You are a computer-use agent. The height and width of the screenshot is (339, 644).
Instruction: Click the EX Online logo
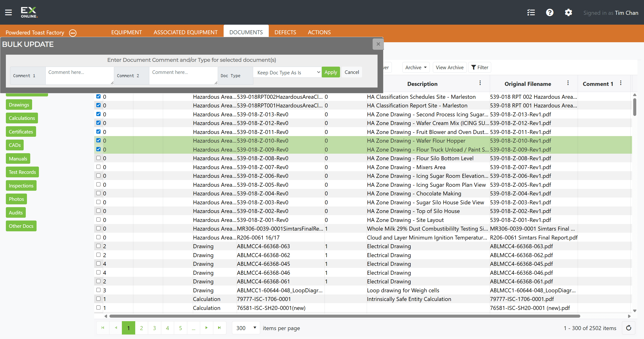tap(29, 12)
